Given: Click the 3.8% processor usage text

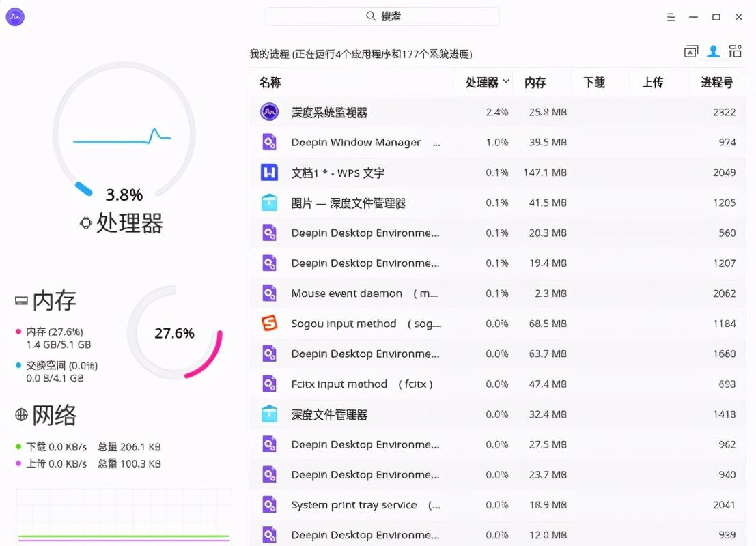Looking at the screenshot, I should pos(124,195).
